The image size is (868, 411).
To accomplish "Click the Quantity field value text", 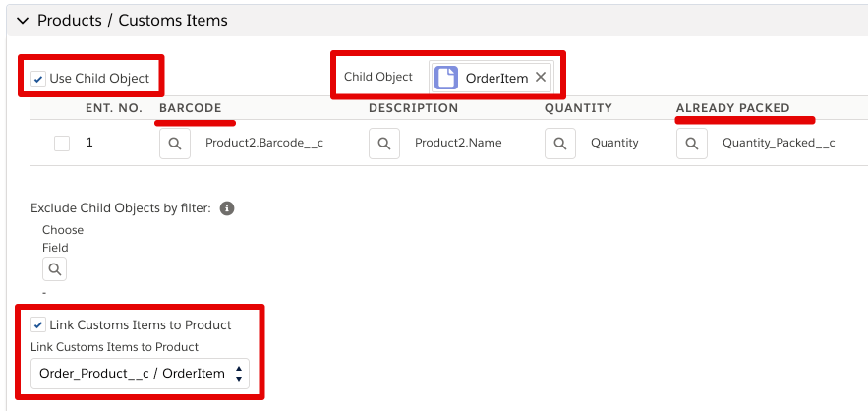I will (614, 143).
